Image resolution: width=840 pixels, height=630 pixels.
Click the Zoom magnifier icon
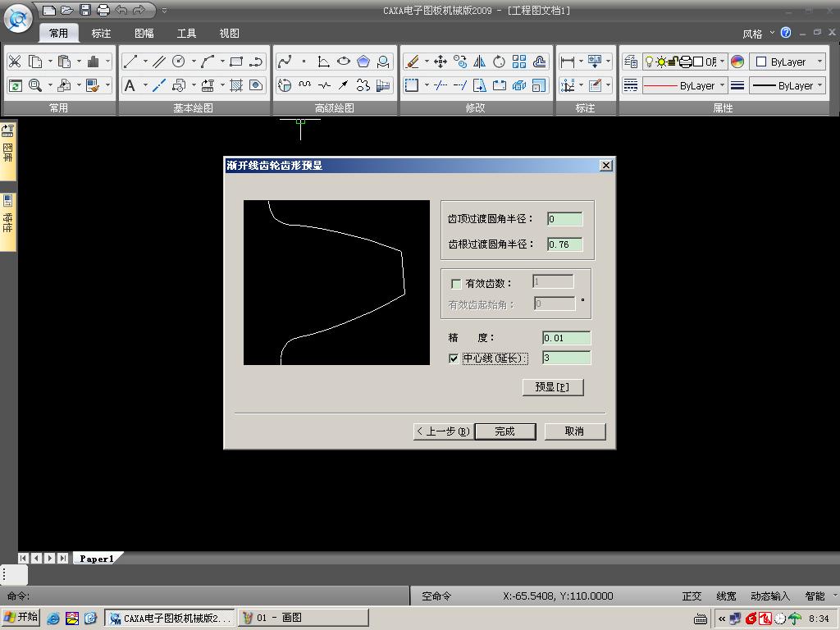click(x=35, y=85)
